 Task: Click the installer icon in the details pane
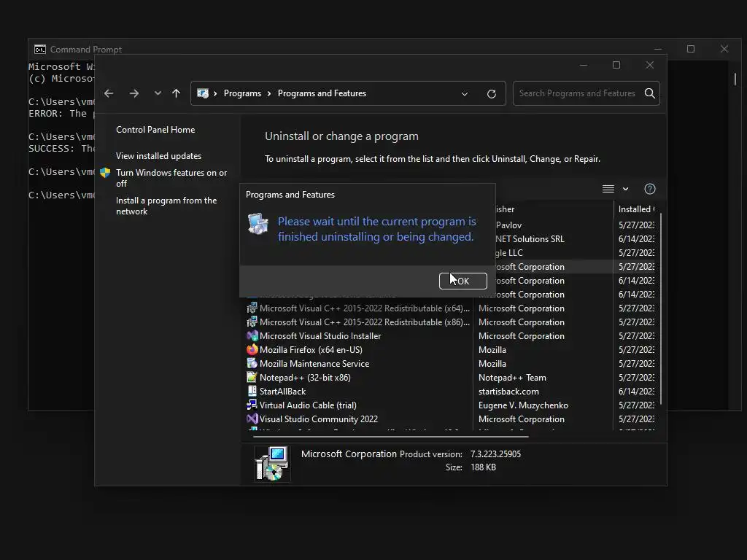[271, 463]
